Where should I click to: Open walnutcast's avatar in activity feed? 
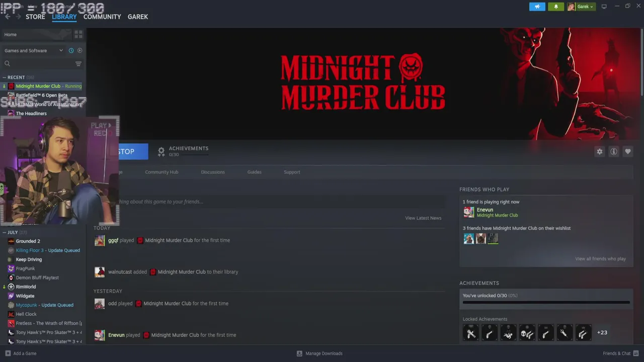(x=100, y=272)
